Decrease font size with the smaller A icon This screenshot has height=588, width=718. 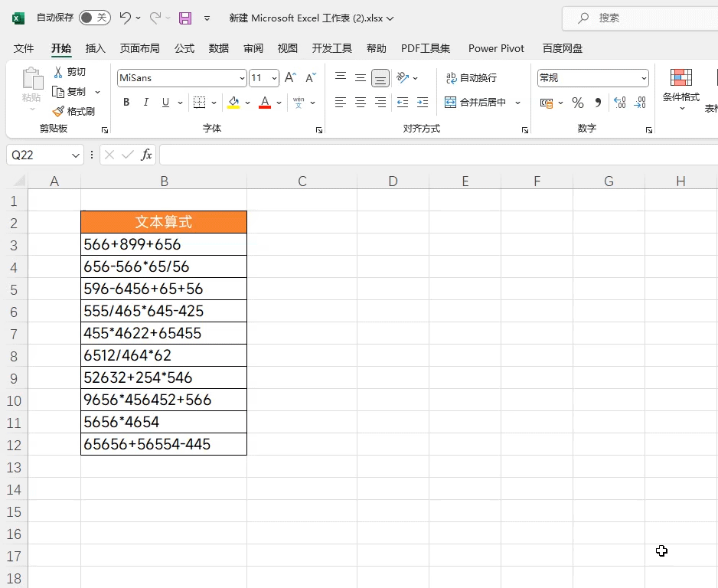click(x=311, y=77)
